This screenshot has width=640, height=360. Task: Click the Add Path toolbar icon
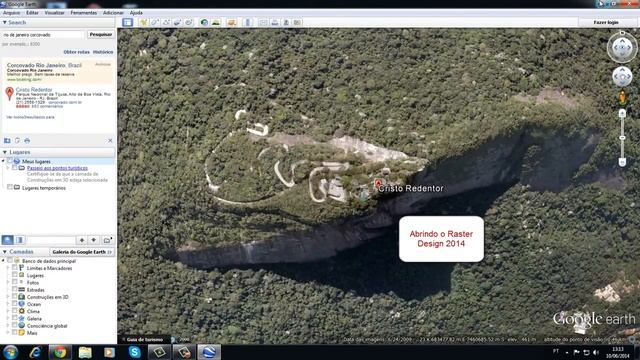[x=166, y=22]
